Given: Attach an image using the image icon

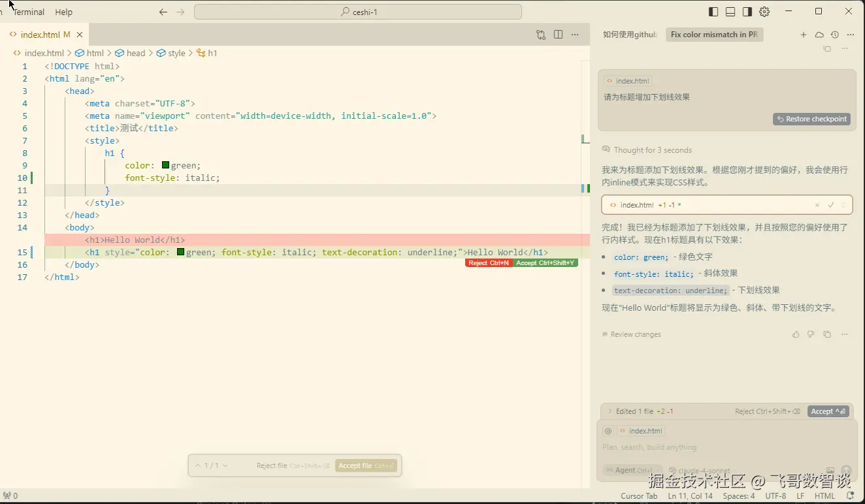Looking at the screenshot, I should (x=830, y=470).
